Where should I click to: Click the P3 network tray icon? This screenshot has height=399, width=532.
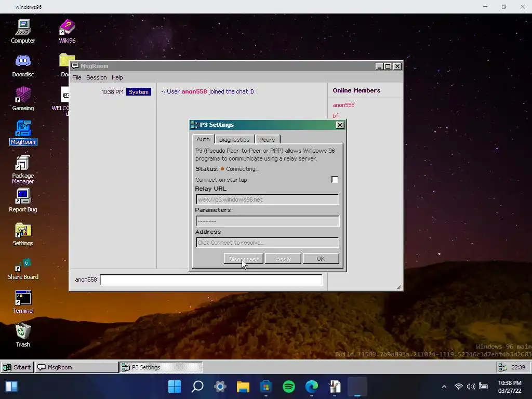pyautogui.click(x=502, y=367)
